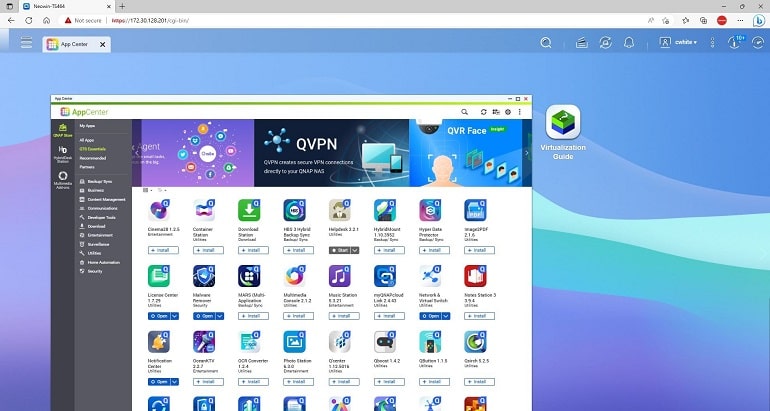Open the cwhite user account dropdown
The height and width of the screenshot is (411, 770).
[x=679, y=42]
